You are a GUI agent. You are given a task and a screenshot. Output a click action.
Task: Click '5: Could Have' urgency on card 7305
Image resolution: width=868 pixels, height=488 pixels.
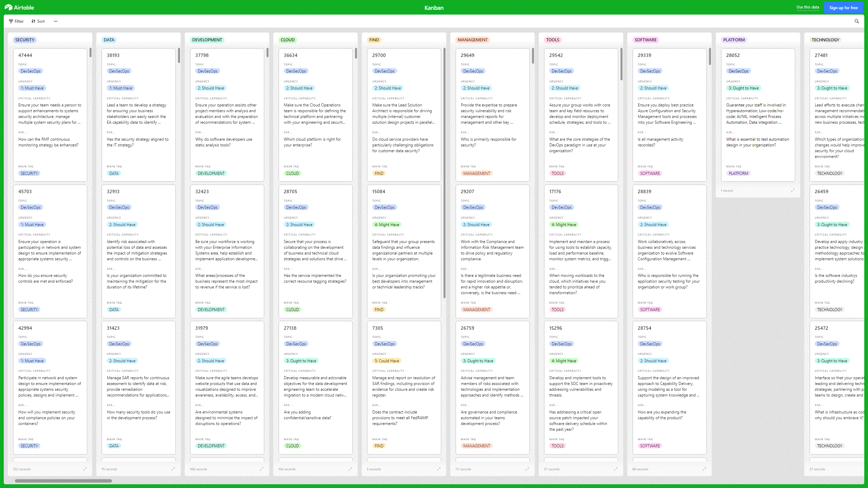387,361
